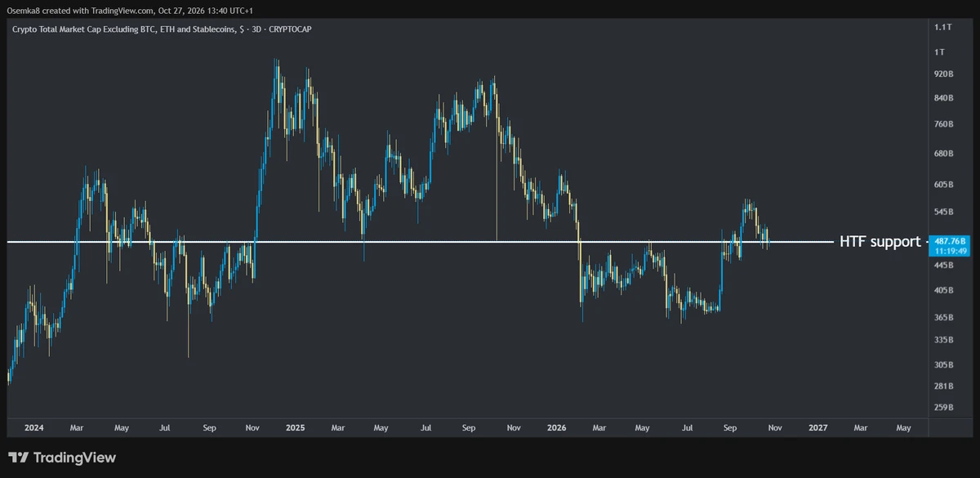Click the 680B price axis label
The image size is (980, 478).
click(945, 154)
